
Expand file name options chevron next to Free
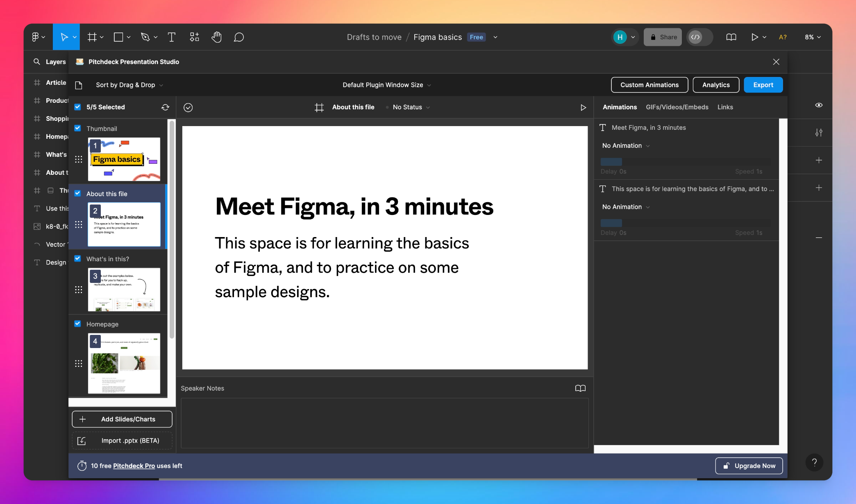[x=495, y=37]
